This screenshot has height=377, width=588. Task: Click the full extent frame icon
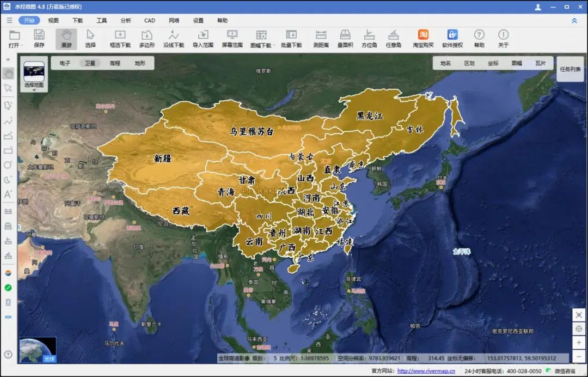579,315
